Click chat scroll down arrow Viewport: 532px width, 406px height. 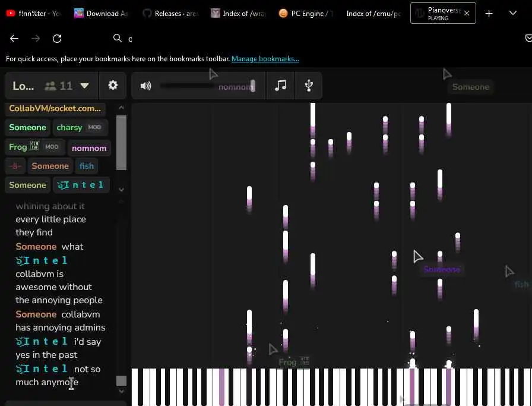[121, 391]
